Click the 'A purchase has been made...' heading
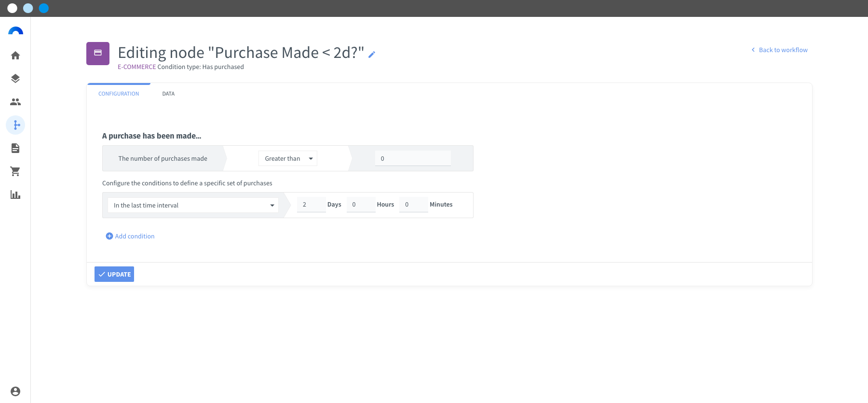868x403 pixels. point(152,136)
